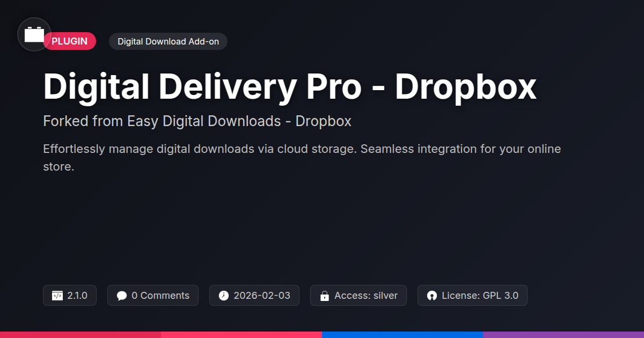Image resolution: width=644 pixels, height=338 pixels.
Task: Click the padlock access icon
Action: pos(324,296)
